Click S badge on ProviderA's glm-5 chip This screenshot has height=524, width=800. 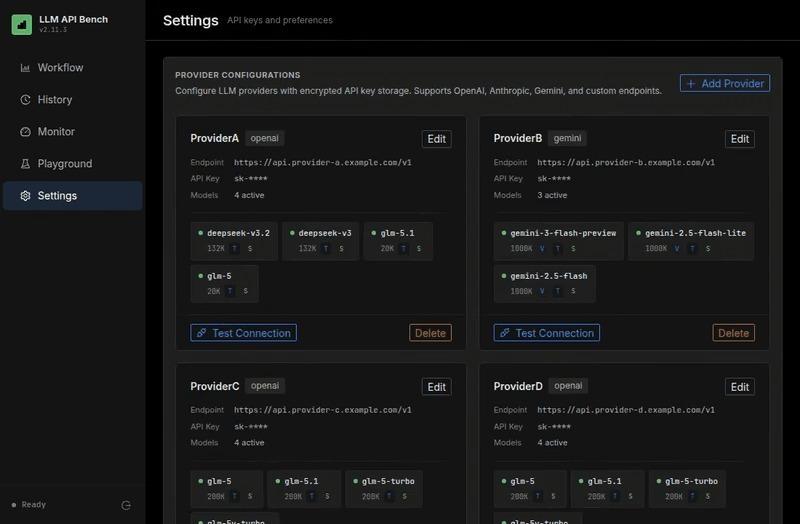pos(245,291)
